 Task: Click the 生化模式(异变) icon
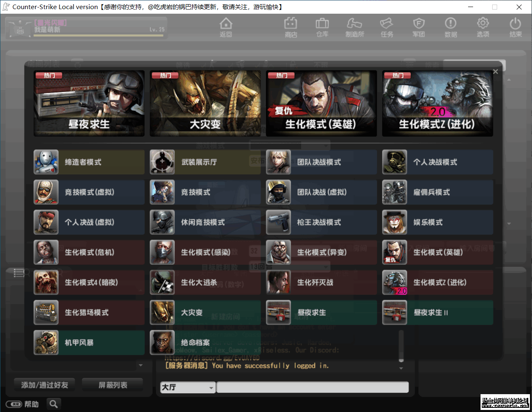278,252
